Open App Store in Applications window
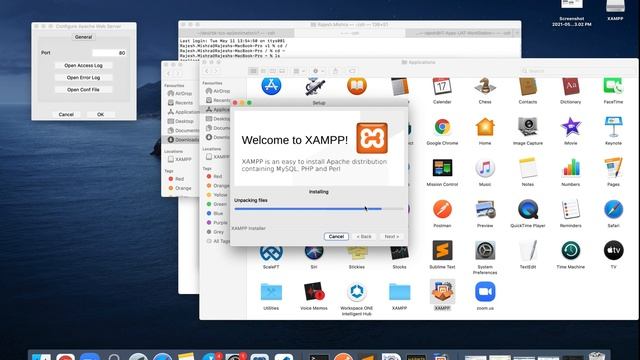Viewport: 640px width, 360px height. click(x=271, y=87)
